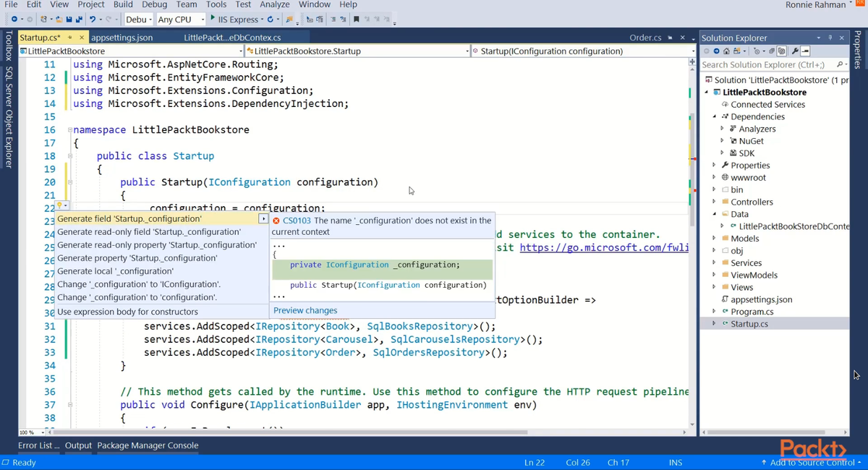Image resolution: width=868 pixels, height=470 pixels.
Task: Select Startup.cs in Solution Explorer tree
Action: [x=749, y=324]
